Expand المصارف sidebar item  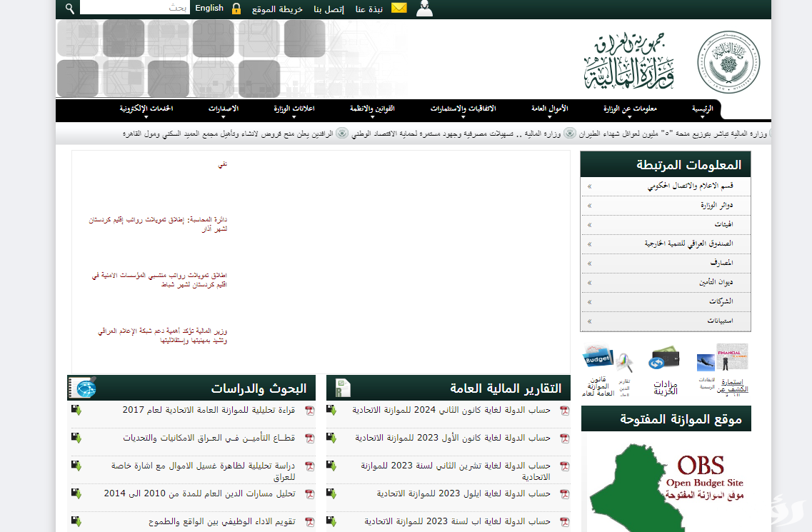point(666,264)
